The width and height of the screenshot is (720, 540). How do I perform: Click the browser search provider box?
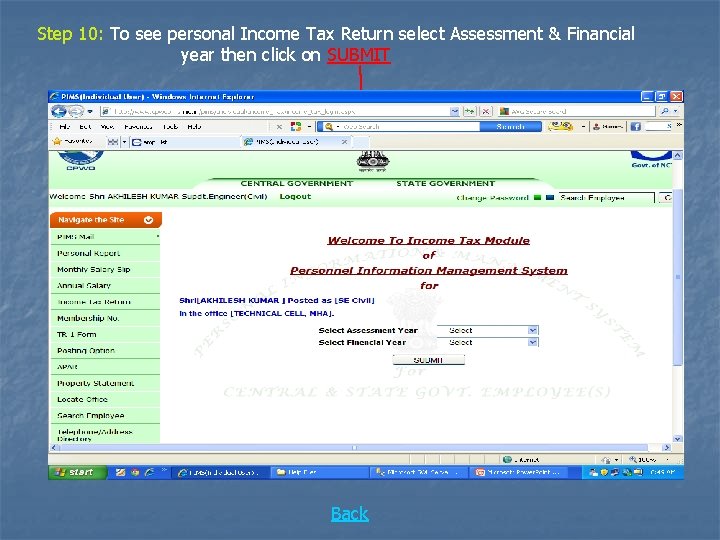tap(576, 111)
